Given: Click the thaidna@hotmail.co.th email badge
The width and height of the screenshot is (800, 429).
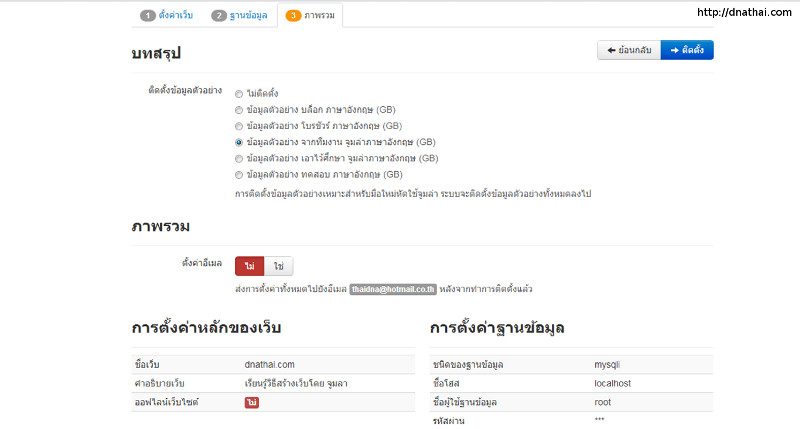Looking at the screenshot, I should click(x=393, y=289).
